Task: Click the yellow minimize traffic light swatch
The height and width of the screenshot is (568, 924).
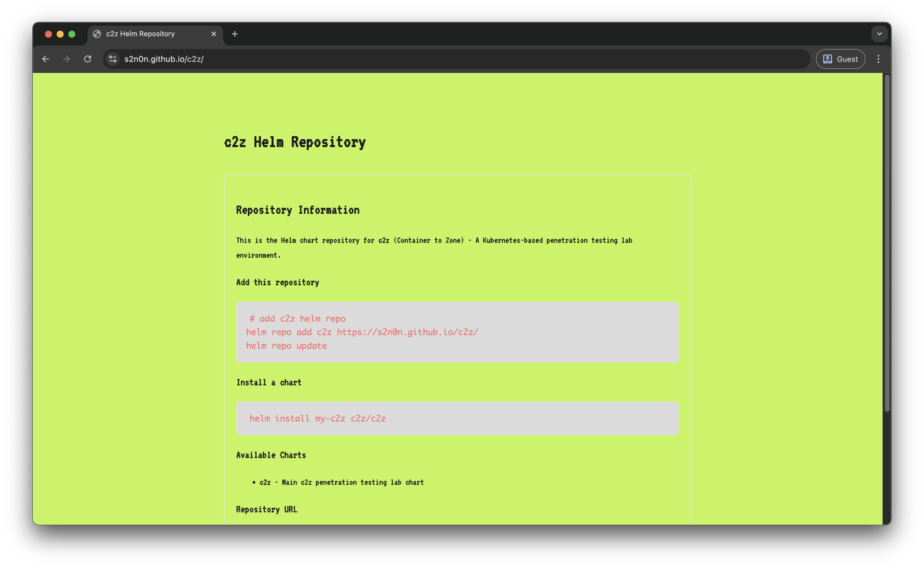Action: [60, 34]
